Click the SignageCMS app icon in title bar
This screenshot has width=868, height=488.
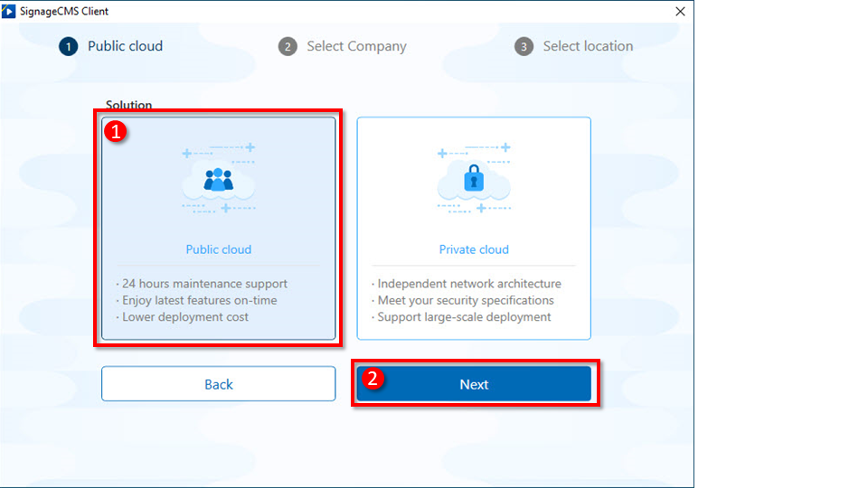click(x=10, y=11)
